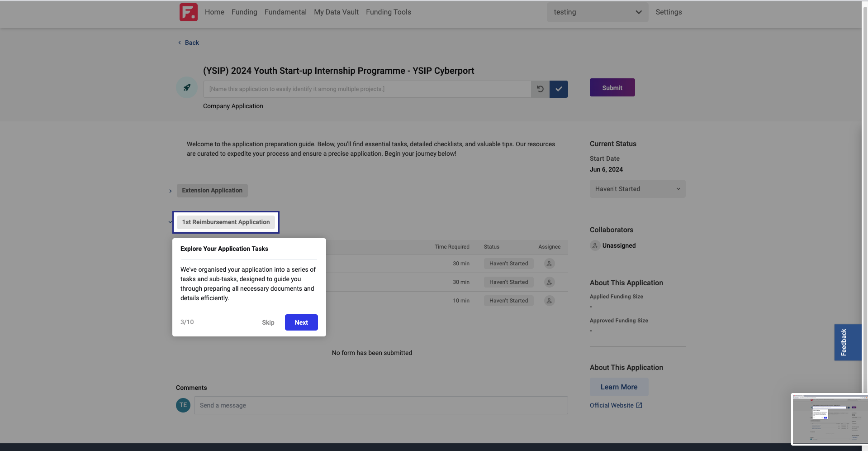This screenshot has height=451, width=868.
Task: Click the rocket application icon
Action: (187, 87)
